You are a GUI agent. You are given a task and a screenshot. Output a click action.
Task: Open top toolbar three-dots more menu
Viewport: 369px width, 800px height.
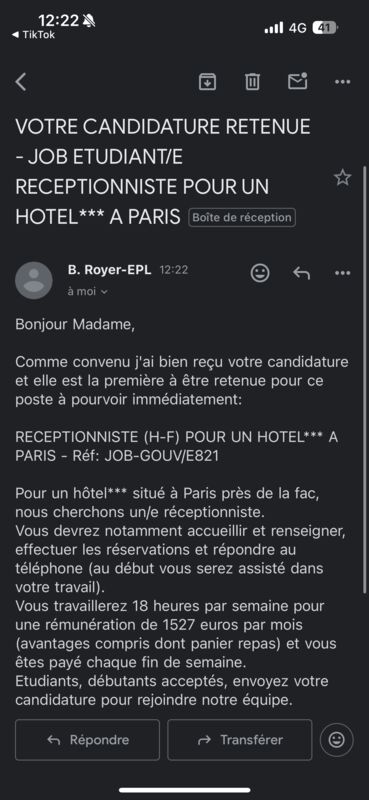(x=342, y=82)
